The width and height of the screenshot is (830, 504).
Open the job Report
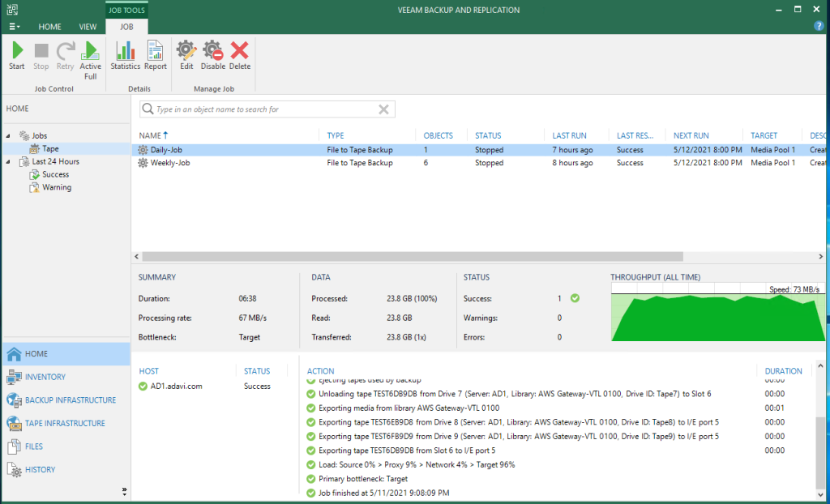(x=155, y=56)
